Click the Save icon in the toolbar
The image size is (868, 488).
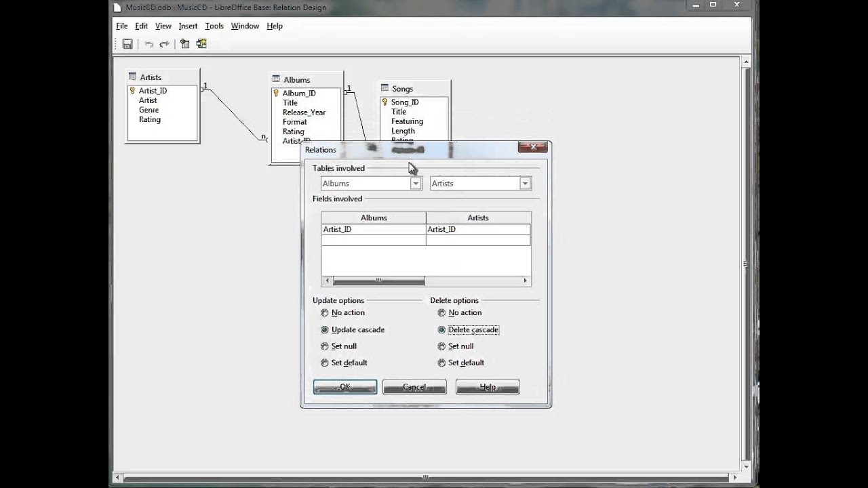pos(127,43)
